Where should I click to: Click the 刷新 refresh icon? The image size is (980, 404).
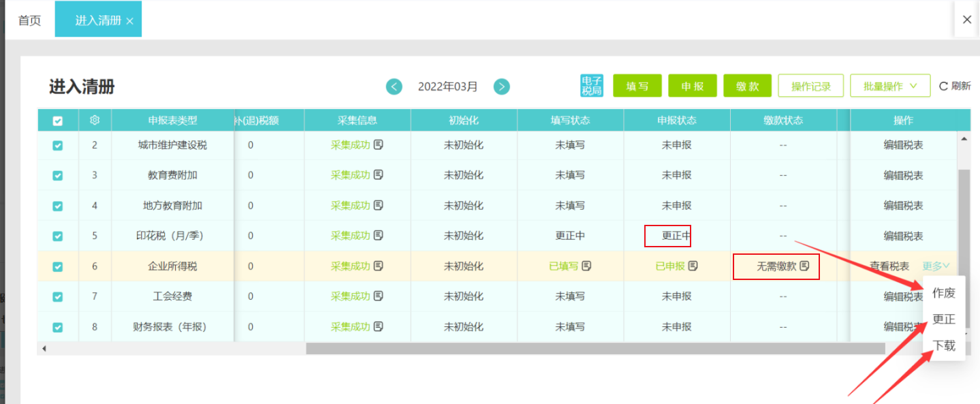[x=943, y=86]
